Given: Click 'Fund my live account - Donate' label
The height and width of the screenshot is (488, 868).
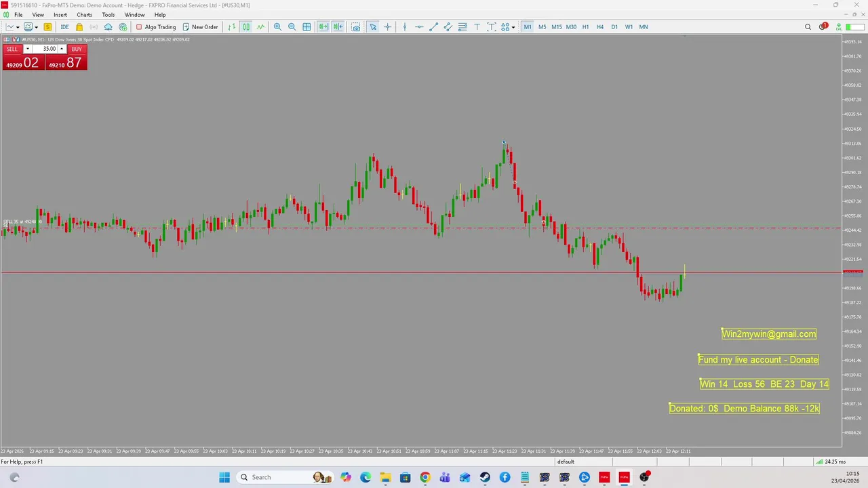Looking at the screenshot, I should (x=758, y=360).
